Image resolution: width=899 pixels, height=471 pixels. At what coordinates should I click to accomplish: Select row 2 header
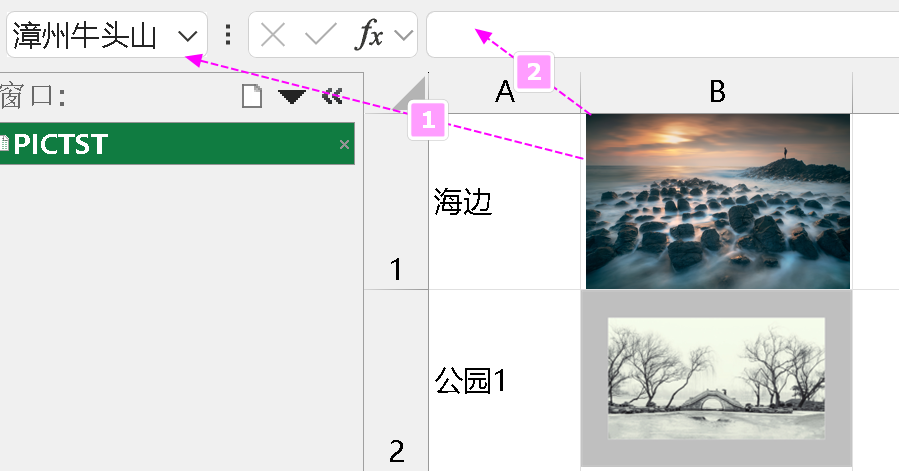click(x=396, y=380)
